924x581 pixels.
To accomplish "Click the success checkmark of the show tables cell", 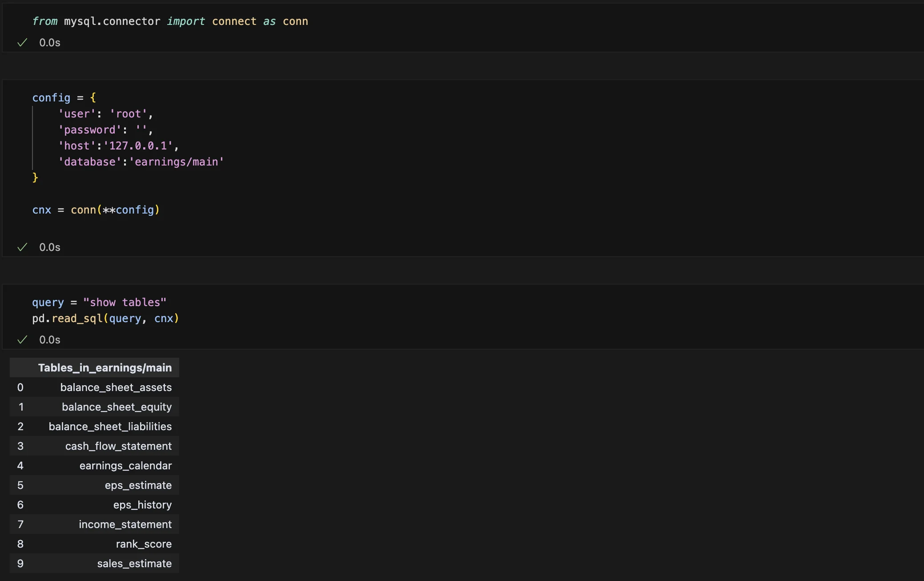I will coord(22,340).
